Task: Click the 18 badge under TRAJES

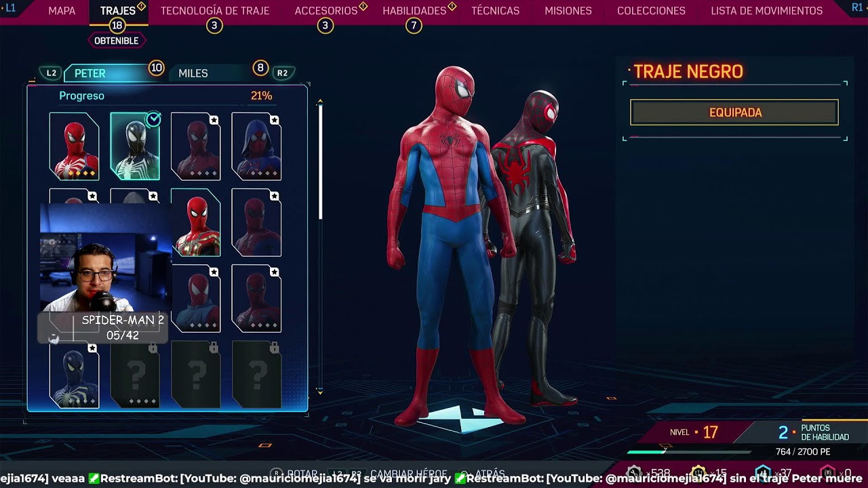Action: pos(117,26)
